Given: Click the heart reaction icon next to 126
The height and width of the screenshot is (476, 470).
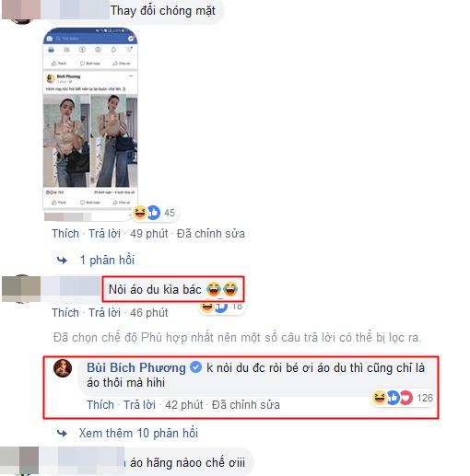Looking at the screenshot, I should (405, 398).
